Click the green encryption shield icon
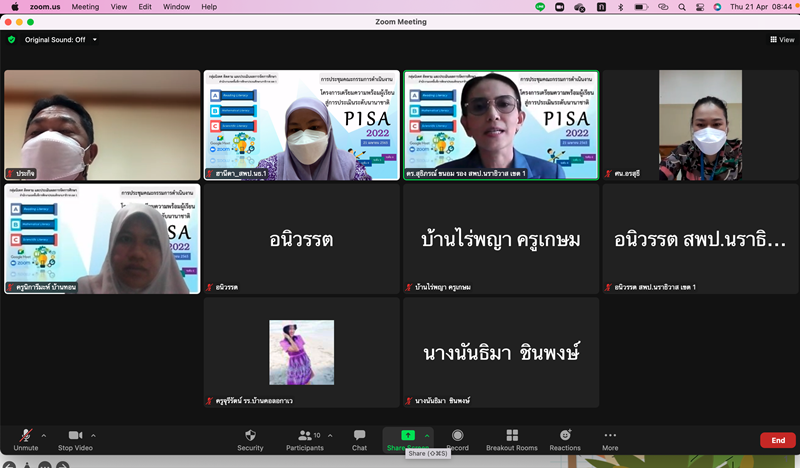Viewport: 800px width, 468px height. (x=11, y=40)
